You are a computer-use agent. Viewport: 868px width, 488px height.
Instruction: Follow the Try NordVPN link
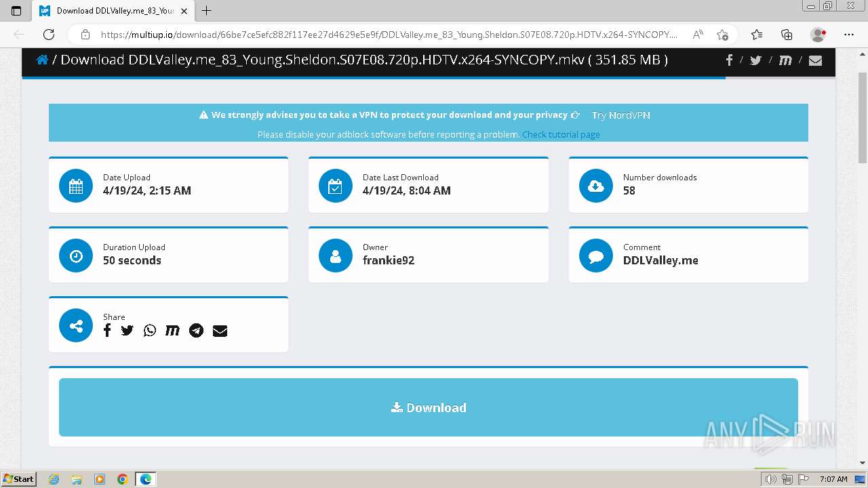pyautogui.click(x=620, y=115)
